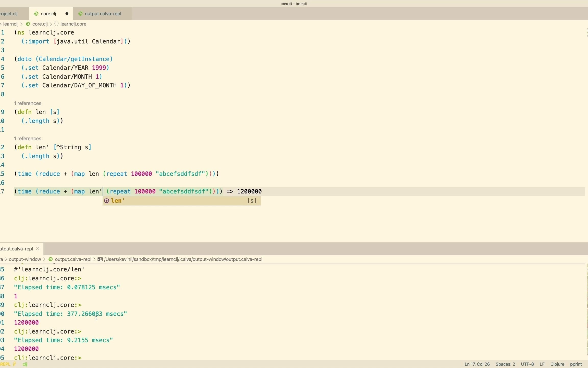The height and width of the screenshot is (368, 588).
Task: Click '(Calendar/getInstance)' on the doto line
Action: [74, 59]
